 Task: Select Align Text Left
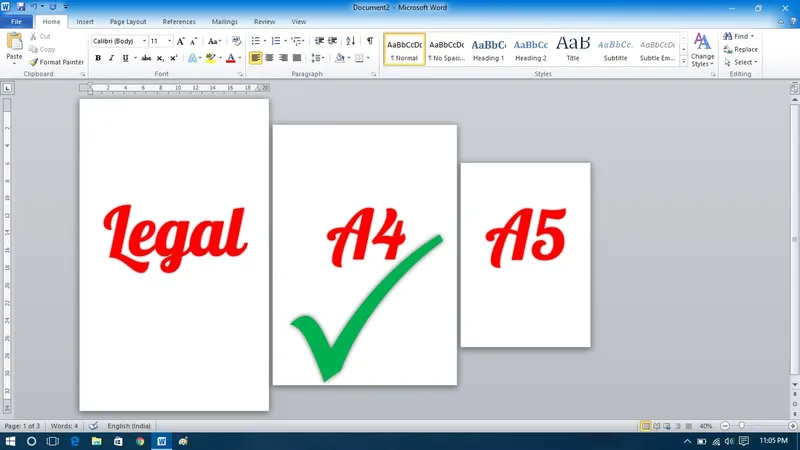click(x=255, y=58)
